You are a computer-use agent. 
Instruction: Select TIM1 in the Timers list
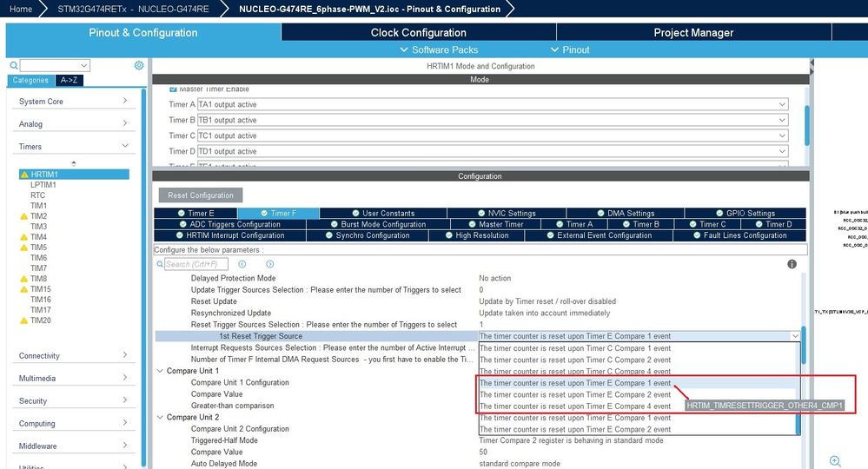(39, 206)
